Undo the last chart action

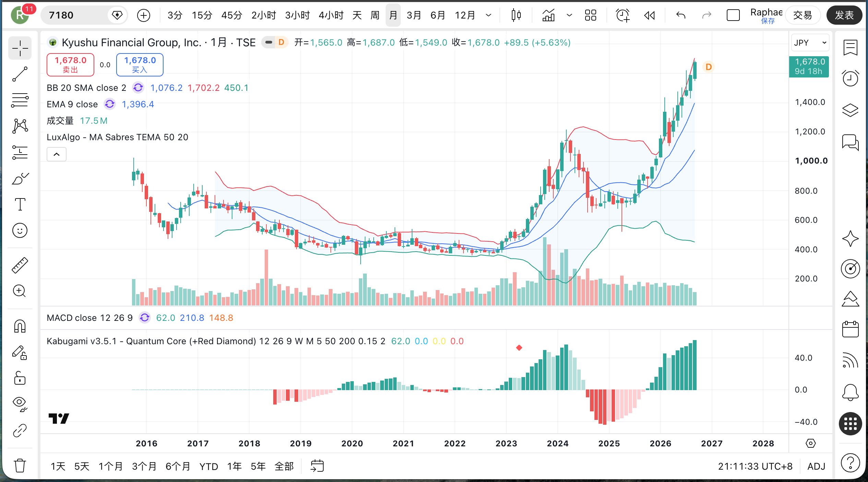pyautogui.click(x=681, y=15)
